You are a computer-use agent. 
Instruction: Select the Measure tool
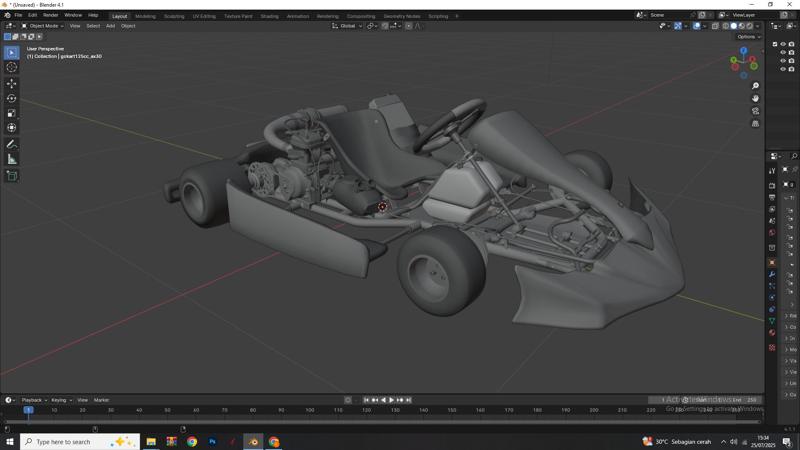(12, 159)
